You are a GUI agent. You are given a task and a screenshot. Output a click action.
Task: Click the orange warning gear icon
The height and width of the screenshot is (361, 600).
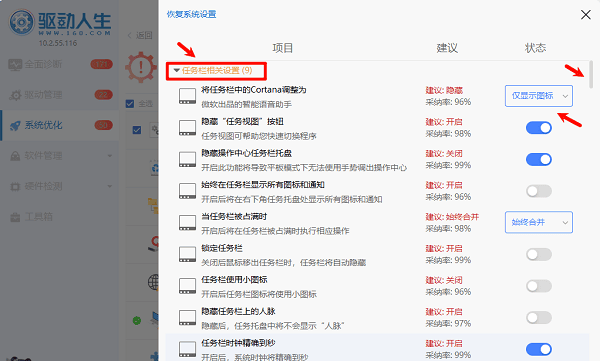(141, 67)
